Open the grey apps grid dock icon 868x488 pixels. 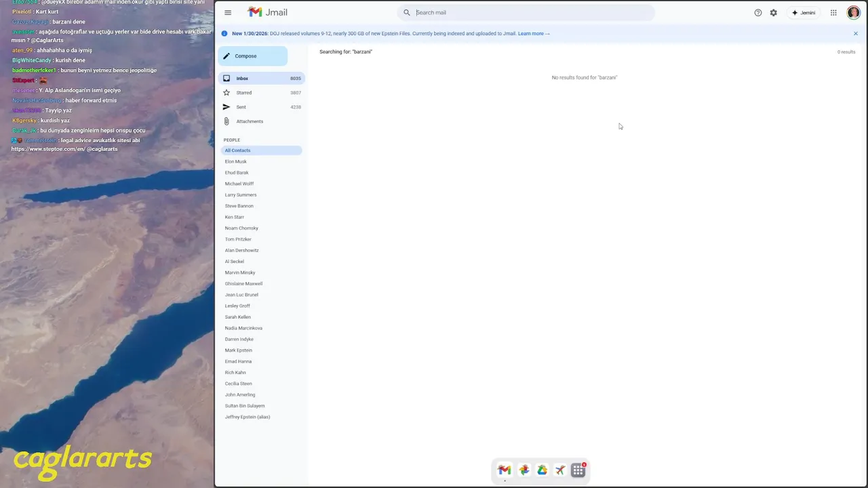tap(578, 470)
